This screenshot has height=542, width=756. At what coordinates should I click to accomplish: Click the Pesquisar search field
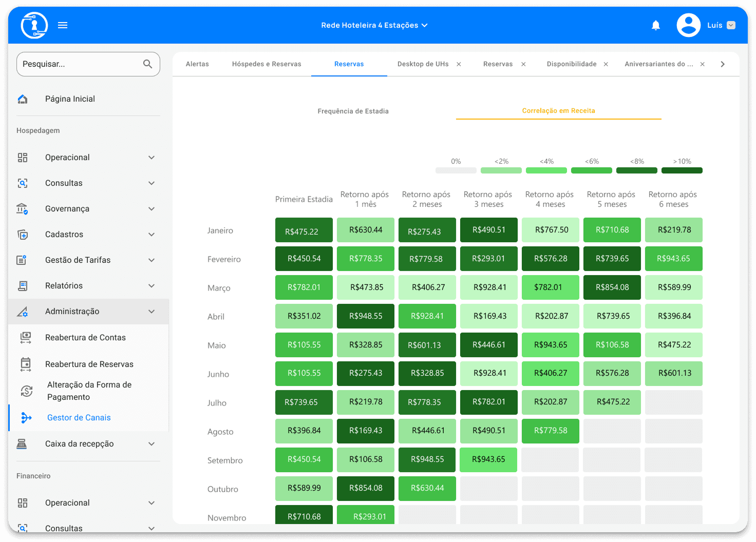[80, 64]
